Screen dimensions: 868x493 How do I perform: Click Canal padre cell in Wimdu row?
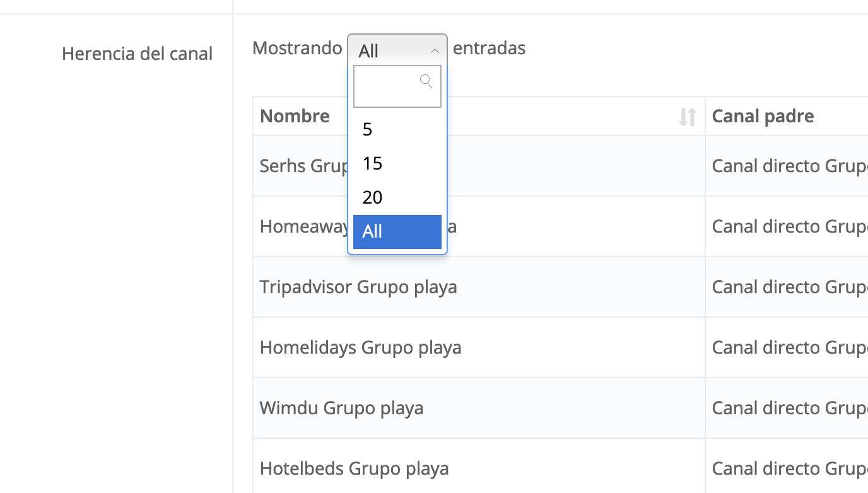point(787,408)
